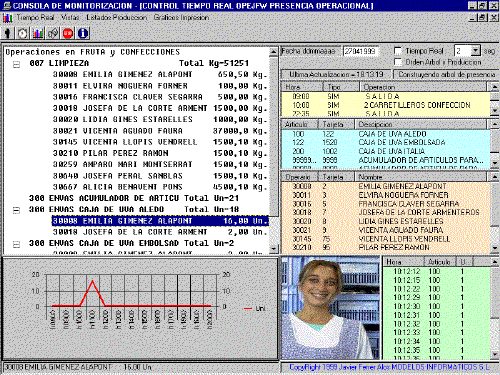
Task: Select operator row PILAR PEREZ RAMON in operator list
Action: coord(386,248)
